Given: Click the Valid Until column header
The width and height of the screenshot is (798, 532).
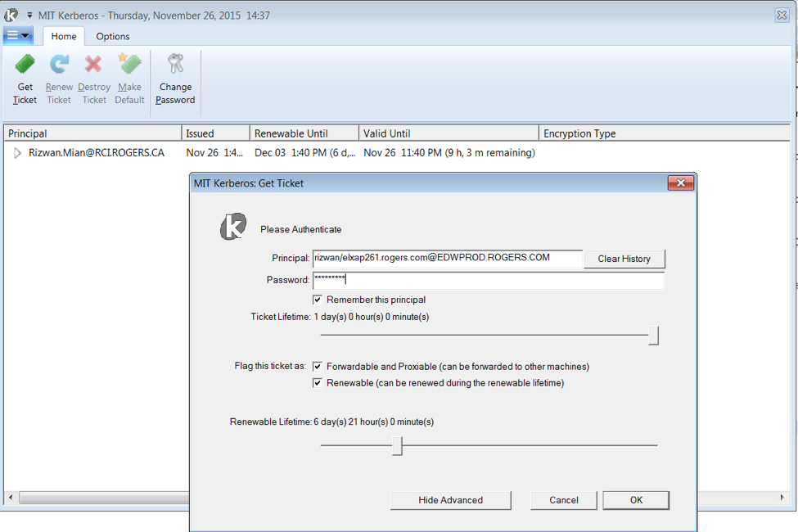Looking at the screenshot, I should tap(449, 133).
